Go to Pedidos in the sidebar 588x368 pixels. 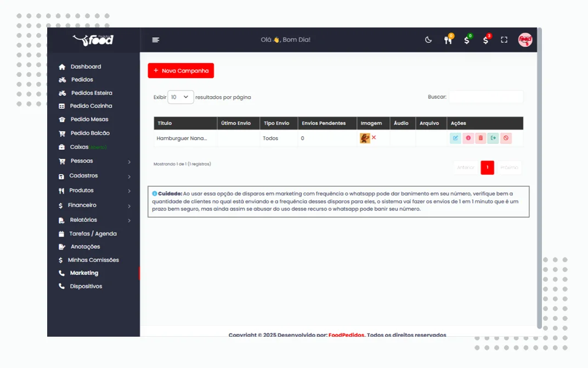(82, 80)
